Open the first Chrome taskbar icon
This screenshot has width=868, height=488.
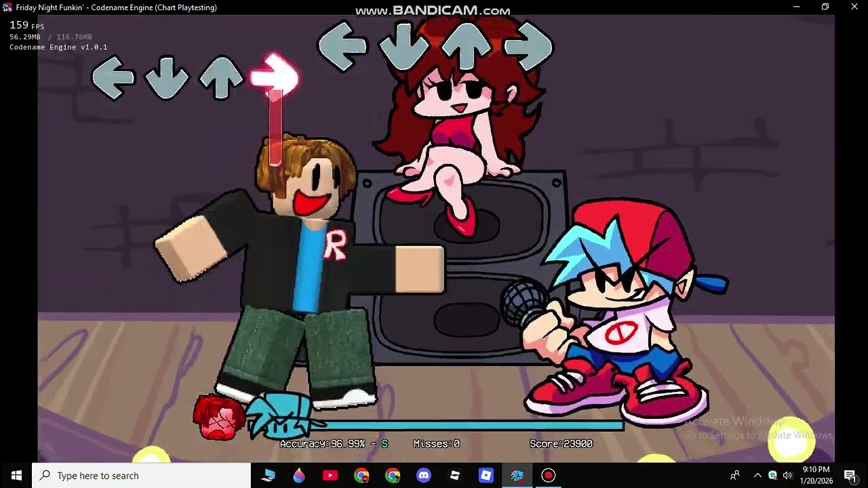[x=361, y=476]
